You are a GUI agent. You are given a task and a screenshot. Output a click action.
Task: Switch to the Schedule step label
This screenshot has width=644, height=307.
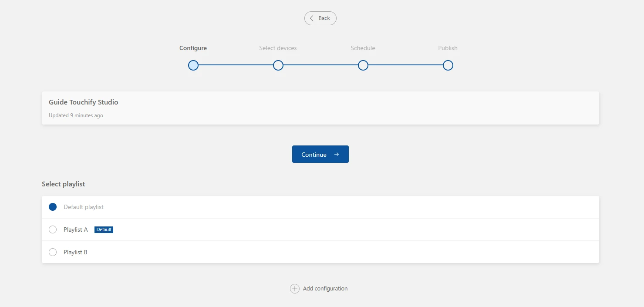[363, 48]
